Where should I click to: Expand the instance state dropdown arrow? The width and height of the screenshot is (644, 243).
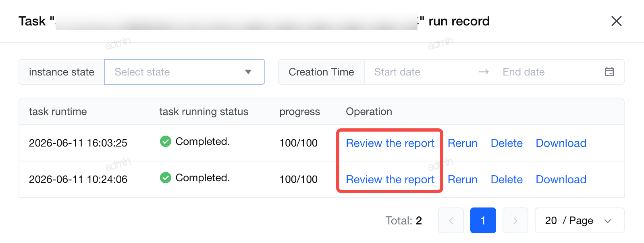(248, 72)
